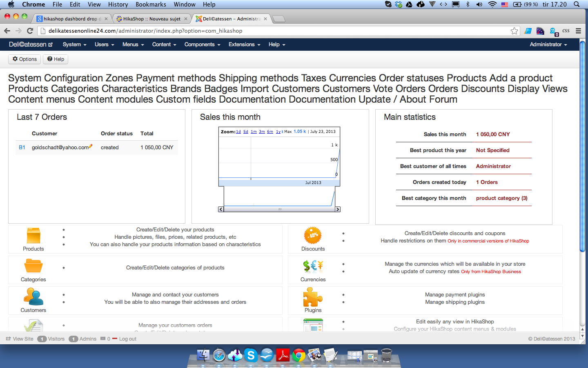This screenshot has width=588, height=368.
Task: Launch Safari from the Dock
Action: pyautogui.click(x=219, y=355)
